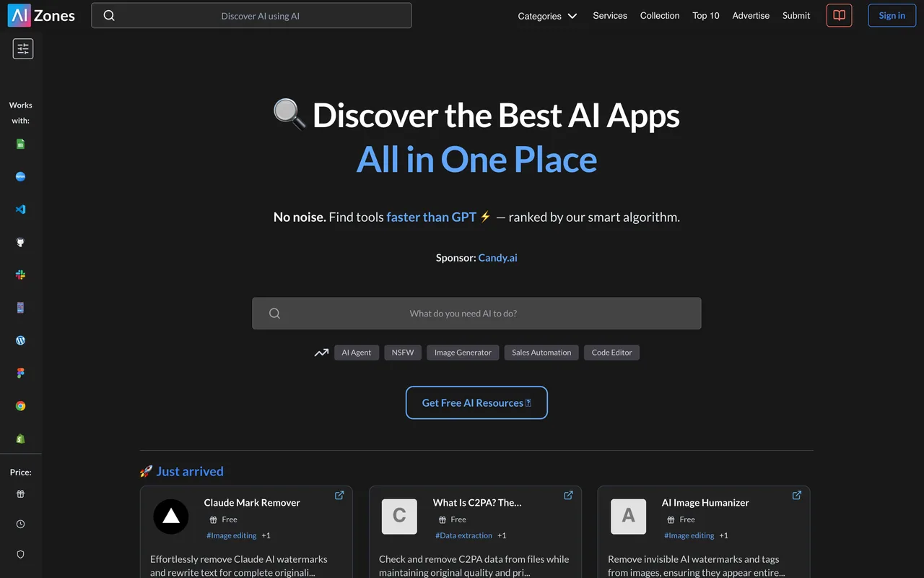Click Get Free AI Resources button
Screen dimensions: 924x578
click(x=476, y=402)
